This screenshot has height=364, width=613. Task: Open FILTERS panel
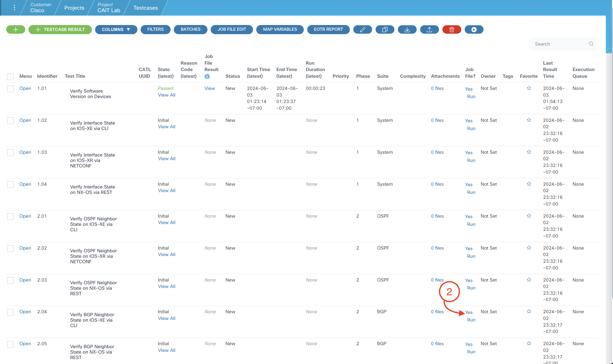155,29
